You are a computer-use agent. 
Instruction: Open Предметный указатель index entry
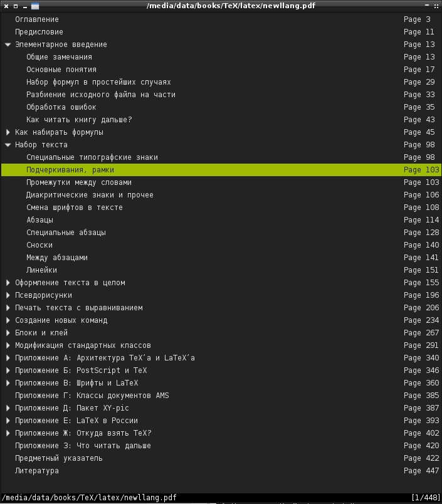click(x=59, y=458)
